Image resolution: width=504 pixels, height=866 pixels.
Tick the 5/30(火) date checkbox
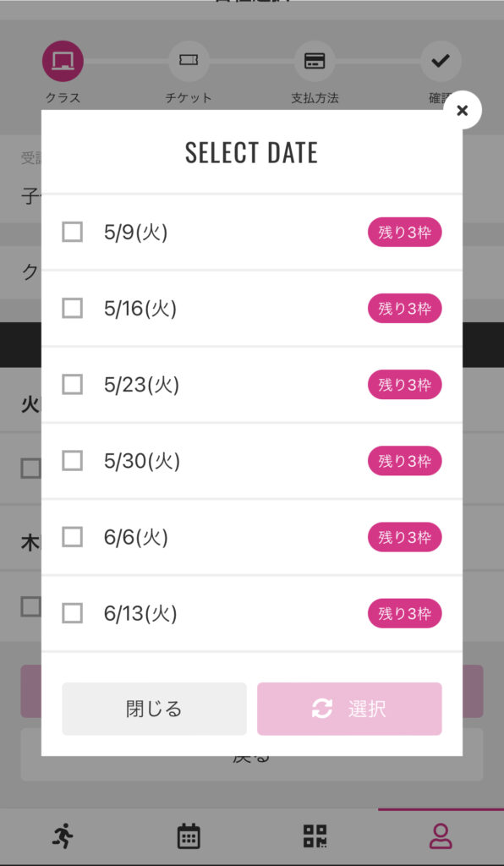click(73, 461)
